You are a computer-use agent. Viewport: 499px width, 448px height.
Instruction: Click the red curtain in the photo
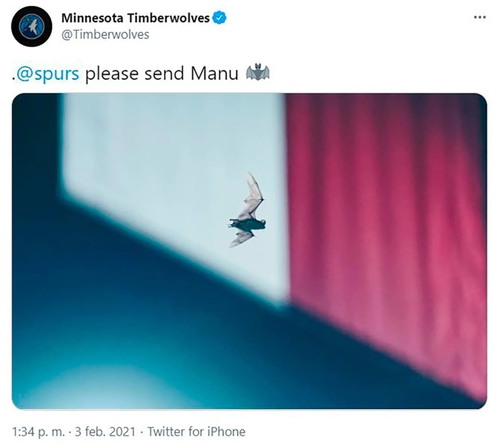[387, 223]
